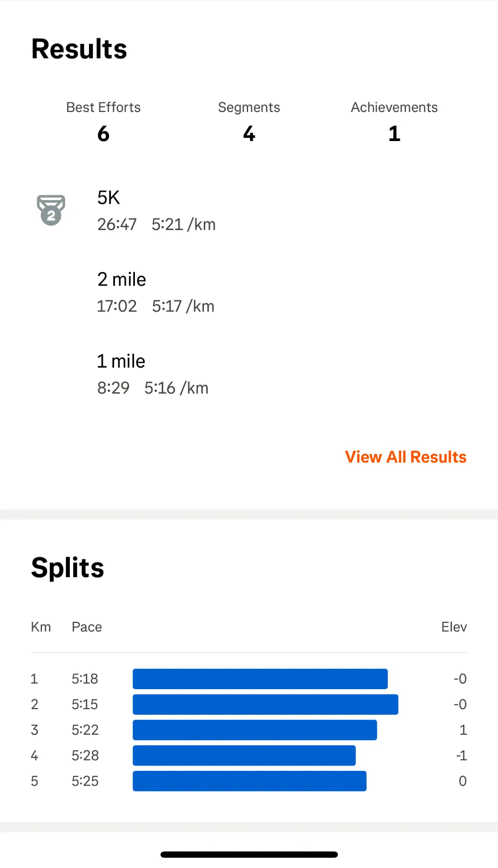Tap the blue pace bar for km 5
The image size is (498, 868).
[249, 781]
